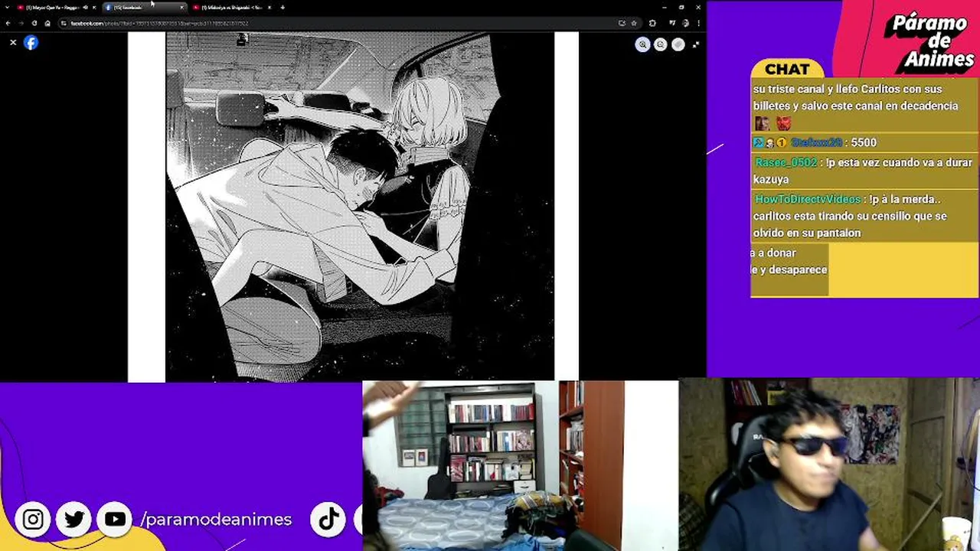Click the CHAT header label
This screenshot has width=980, height=551.
pyautogui.click(x=787, y=70)
